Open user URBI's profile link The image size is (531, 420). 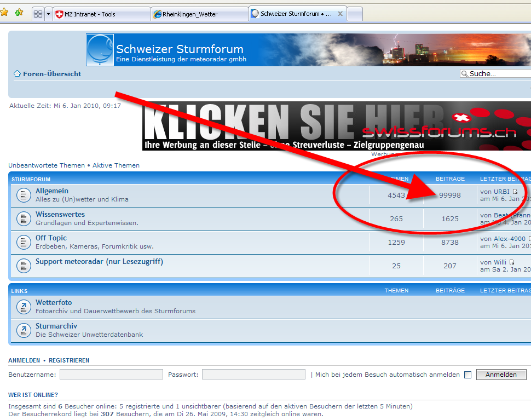(501, 192)
